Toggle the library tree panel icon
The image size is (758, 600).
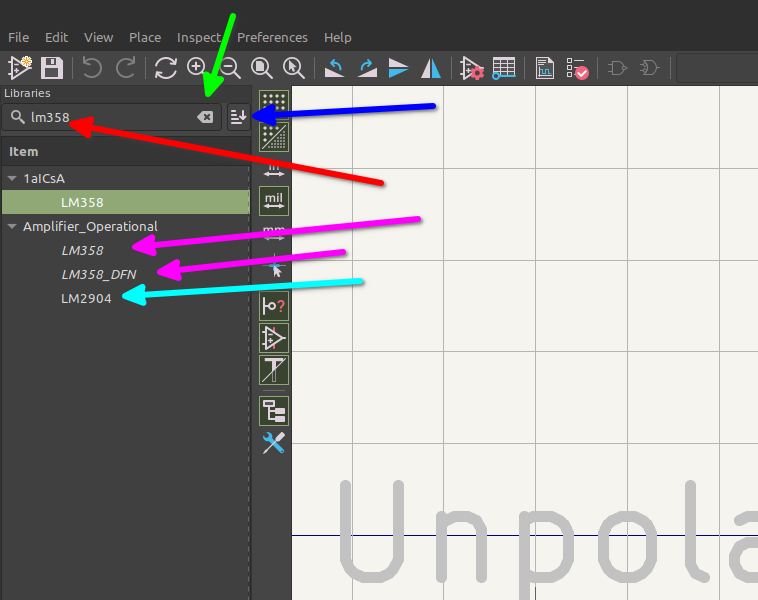coord(274,410)
